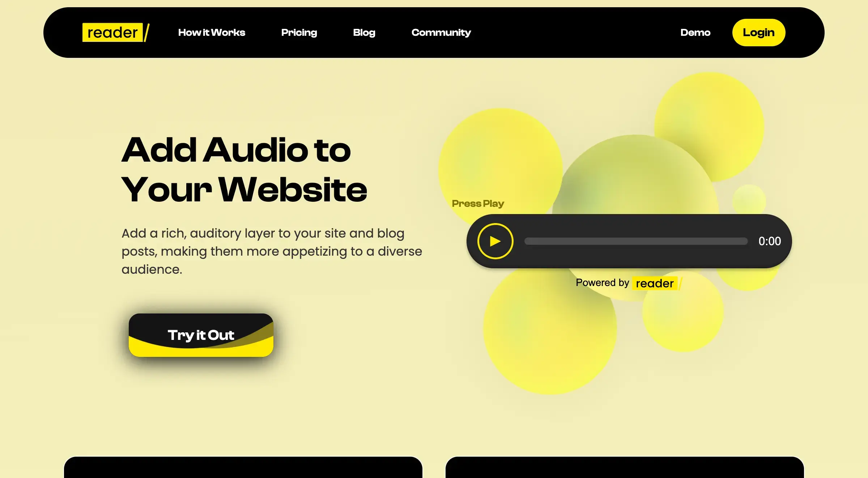This screenshot has width=868, height=478.
Task: Click the Blog navigation link
Action: [364, 33]
